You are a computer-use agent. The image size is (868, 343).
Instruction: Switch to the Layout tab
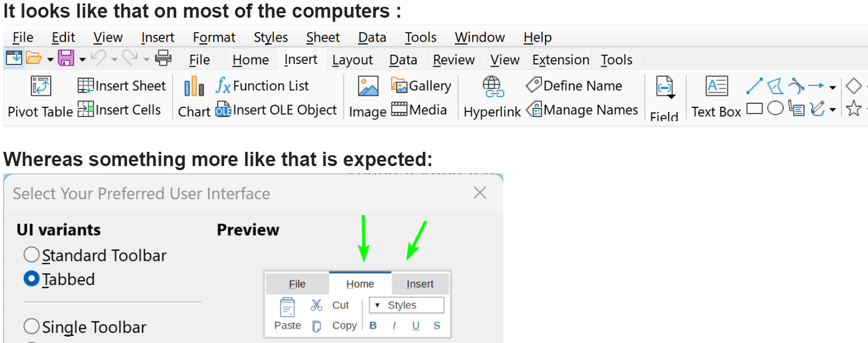click(352, 59)
